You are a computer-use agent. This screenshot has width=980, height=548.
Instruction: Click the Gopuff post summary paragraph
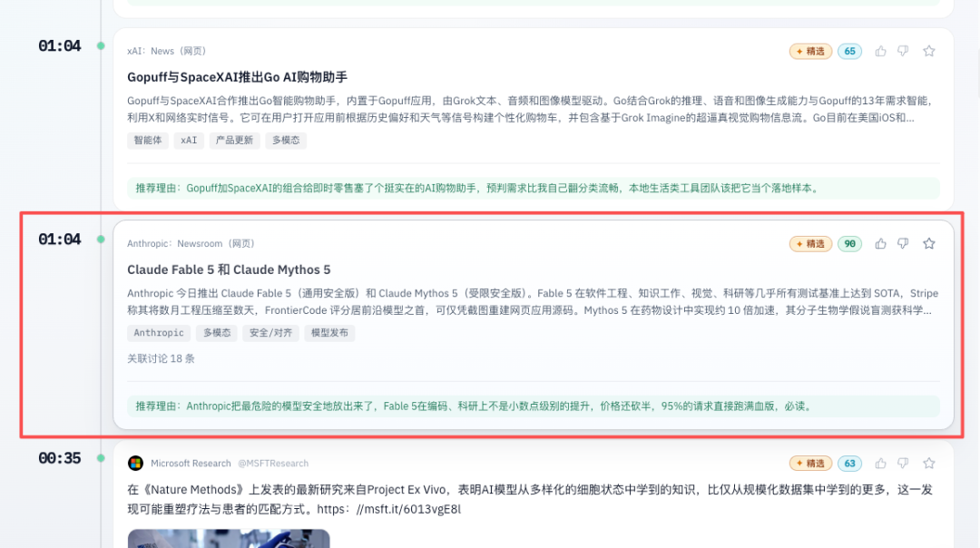pyautogui.click(x=531, y=110)
